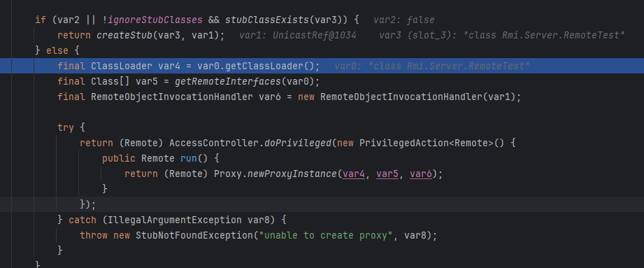This screenshot has width=644, height=268.
Task: Click the createStub method call
Action: pyautogui.click(x=122, y=36)
